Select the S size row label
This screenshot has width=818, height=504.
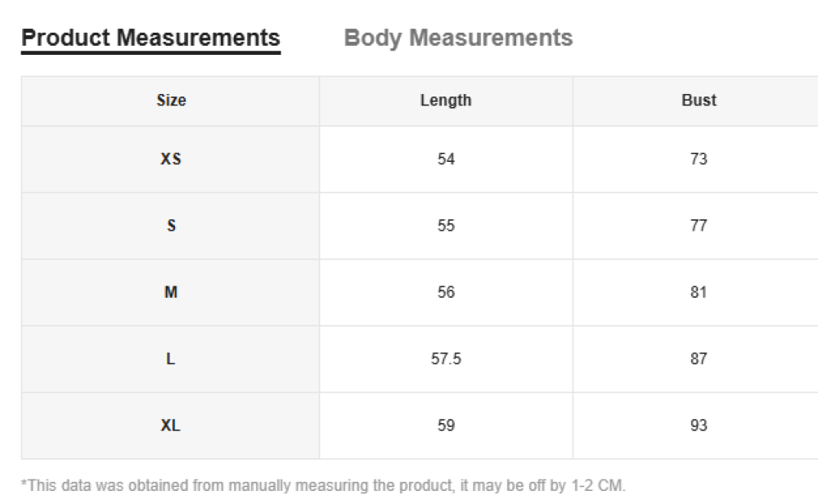[x=171, y=226]
